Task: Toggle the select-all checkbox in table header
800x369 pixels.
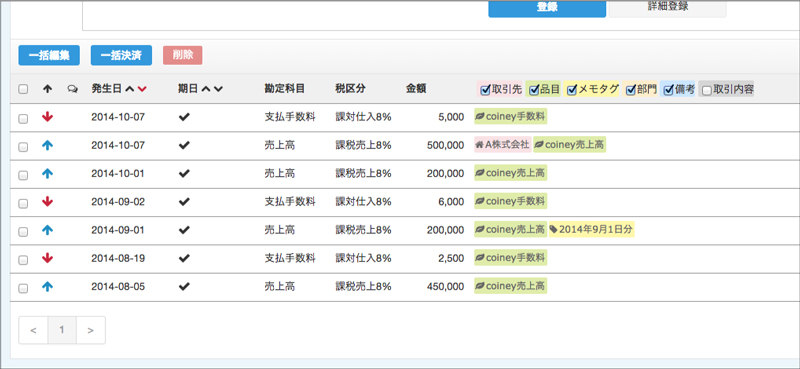Action: [x=23, y=89]
